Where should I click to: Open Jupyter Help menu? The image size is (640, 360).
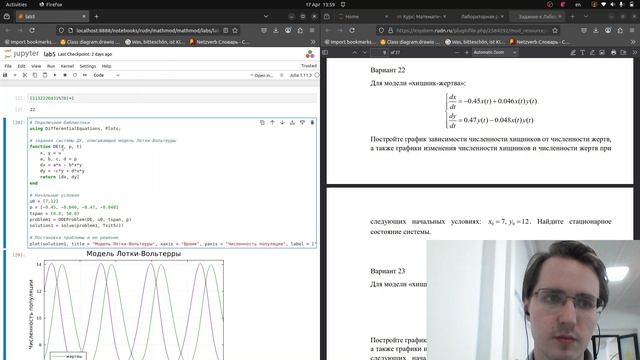[106, 66]
